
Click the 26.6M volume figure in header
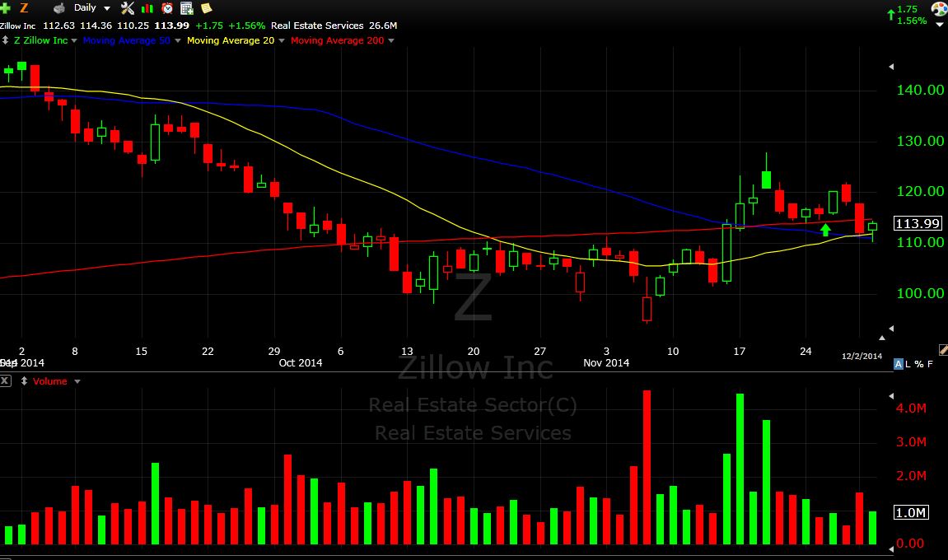[x=383, y=26]
